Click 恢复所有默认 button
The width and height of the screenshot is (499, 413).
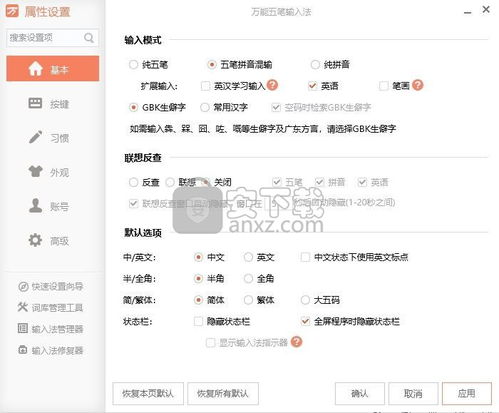coord(223,393)
